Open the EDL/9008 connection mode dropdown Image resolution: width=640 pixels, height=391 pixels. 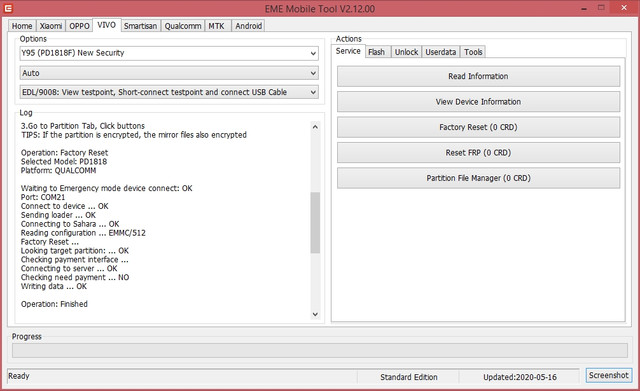tap(169, 92)
